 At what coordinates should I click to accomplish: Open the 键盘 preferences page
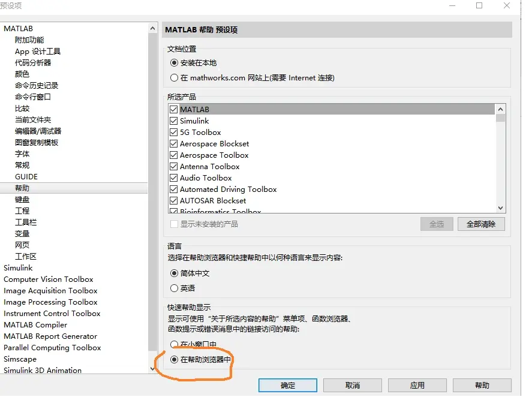(22, 200)
